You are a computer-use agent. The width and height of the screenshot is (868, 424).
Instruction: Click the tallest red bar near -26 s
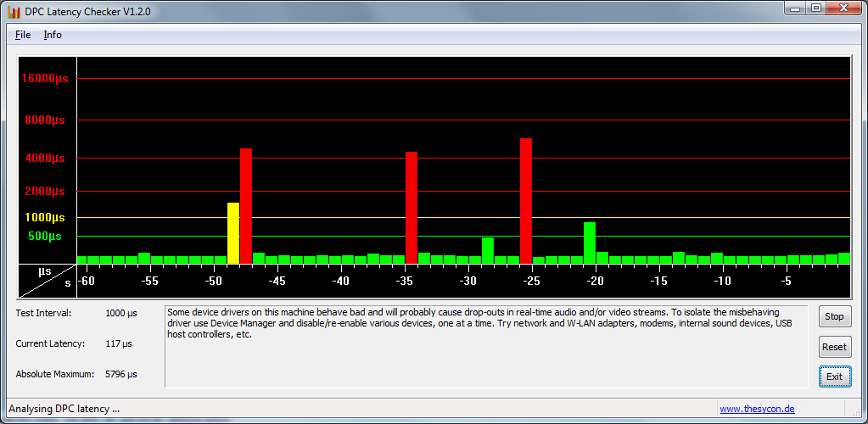[526, 201]
